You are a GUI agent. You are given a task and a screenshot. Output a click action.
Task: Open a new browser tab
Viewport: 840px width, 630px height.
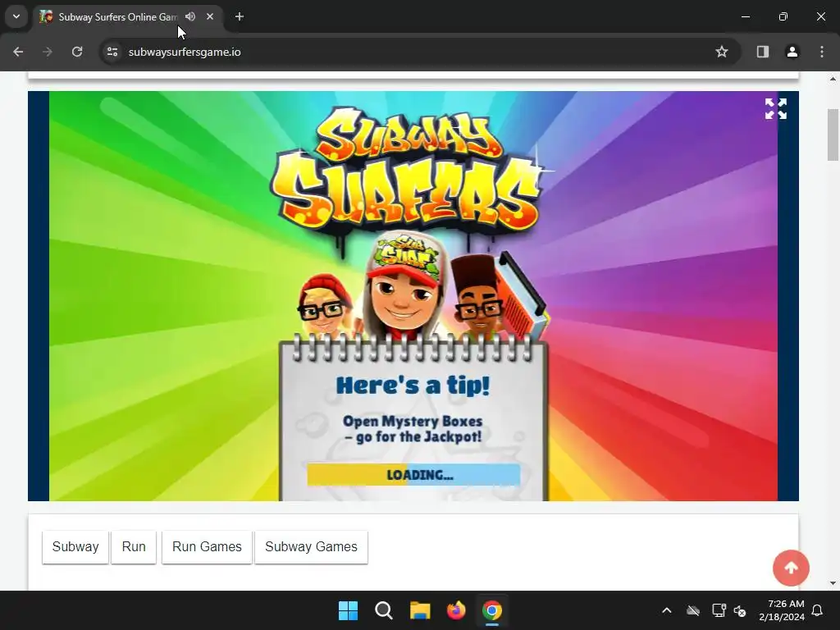click(240, 16)
